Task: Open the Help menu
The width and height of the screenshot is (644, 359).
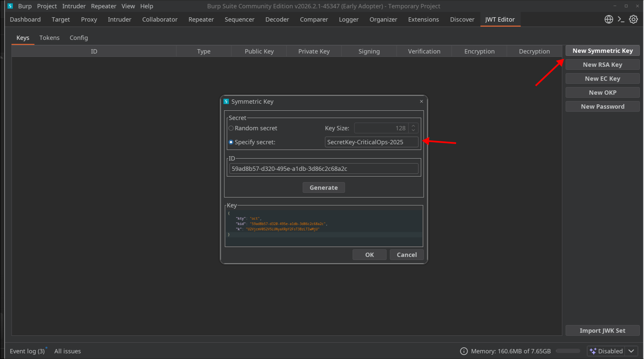Action: [x=147, y=6]
